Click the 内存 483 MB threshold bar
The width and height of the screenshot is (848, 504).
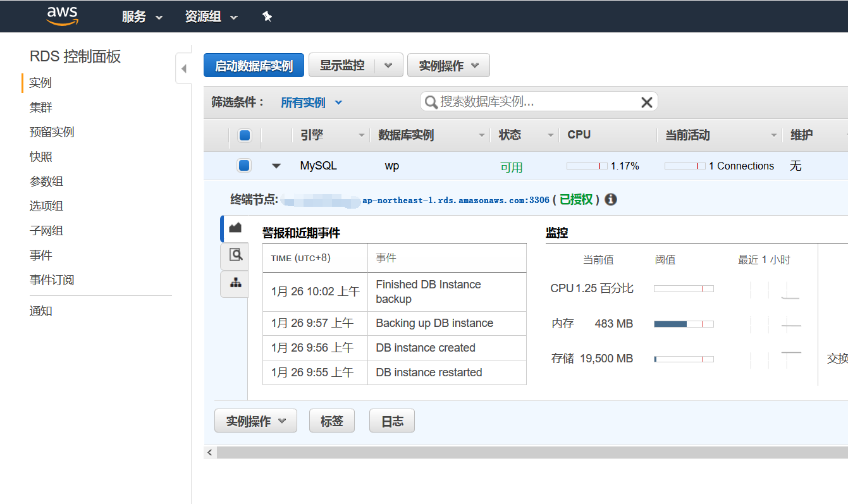click(x=684, y=324)
